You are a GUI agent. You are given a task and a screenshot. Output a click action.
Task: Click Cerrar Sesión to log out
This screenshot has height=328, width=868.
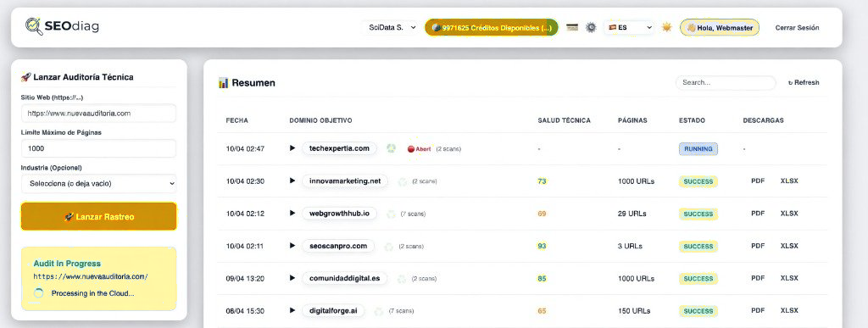pyautogui.click(x=797, y=28)
